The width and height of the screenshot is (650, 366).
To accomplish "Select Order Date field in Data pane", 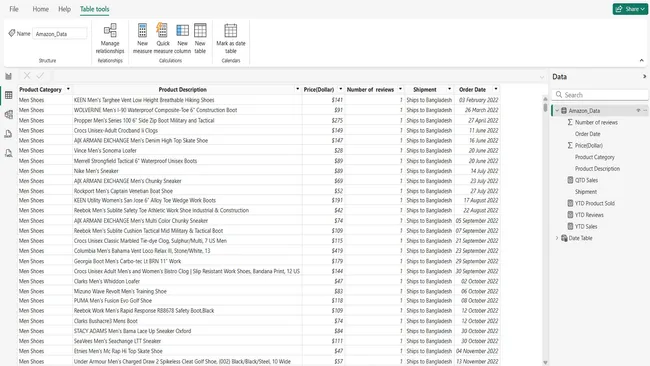I will (587, 134).
